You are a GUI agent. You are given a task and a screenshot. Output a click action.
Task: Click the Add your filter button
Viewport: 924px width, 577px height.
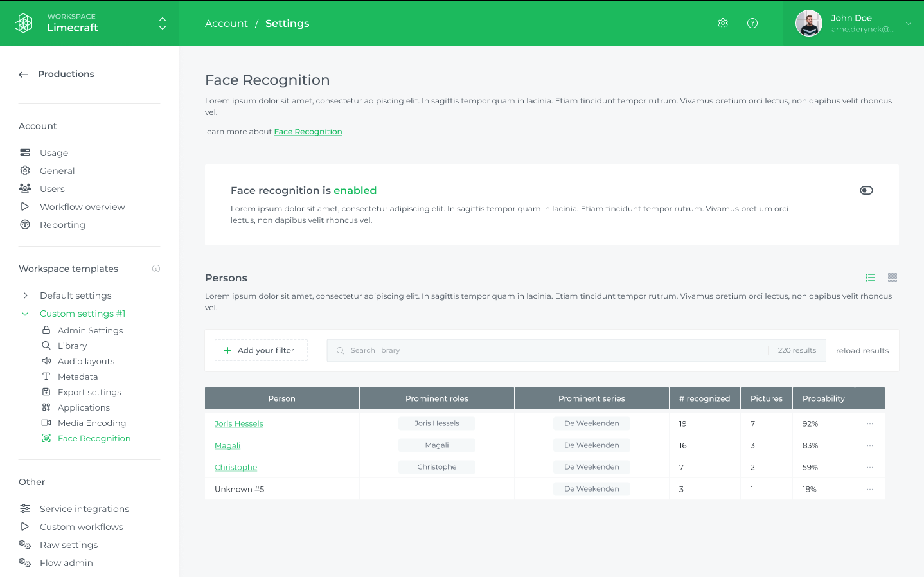click(x=261, y=350)
